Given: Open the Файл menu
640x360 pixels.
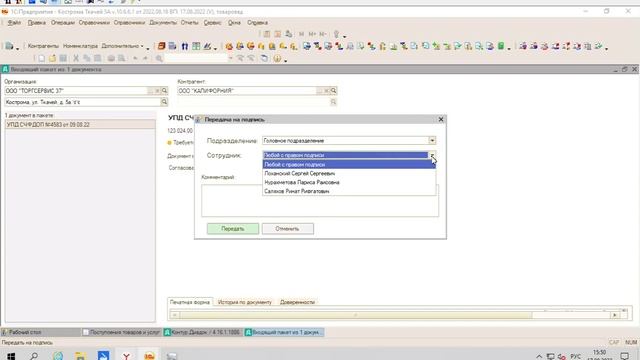Looking at the screenshot, I should pyautogui.click(x=14, y=22).
